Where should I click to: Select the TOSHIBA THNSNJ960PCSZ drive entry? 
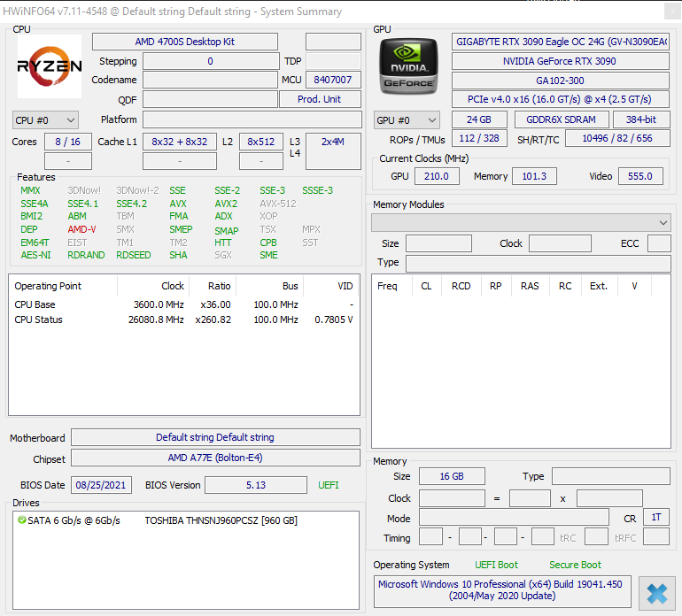[221, 520]
